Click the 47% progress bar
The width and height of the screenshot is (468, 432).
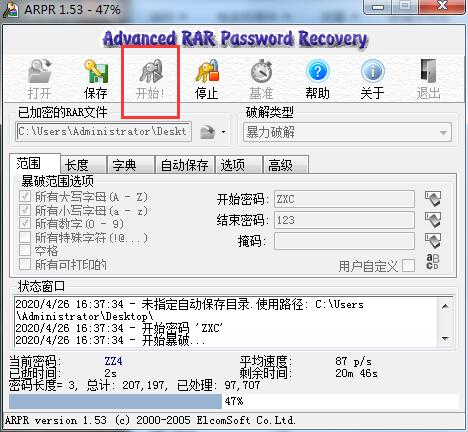[234, 401]
